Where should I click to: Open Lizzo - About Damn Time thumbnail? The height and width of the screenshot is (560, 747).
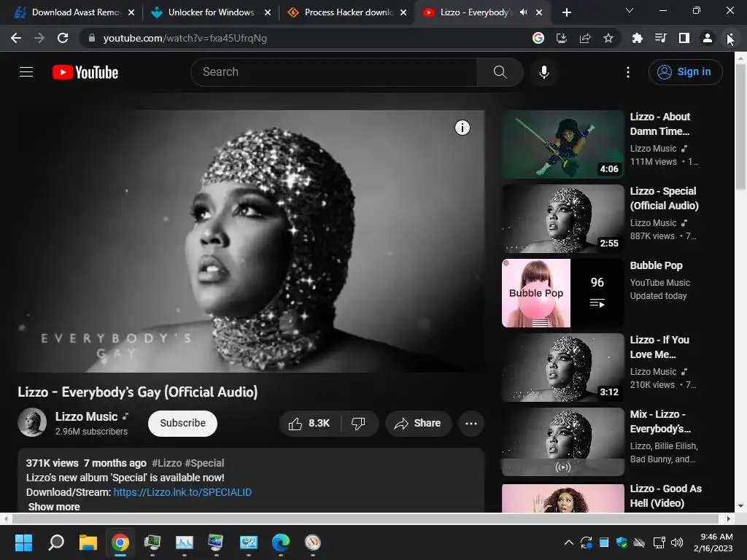[562, 144]
